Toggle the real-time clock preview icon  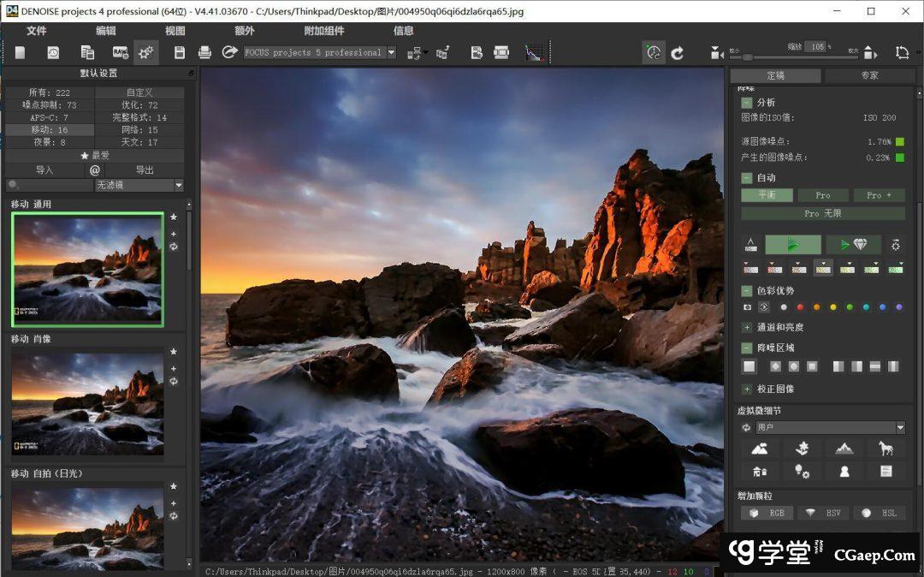click(x=654, y=53)
